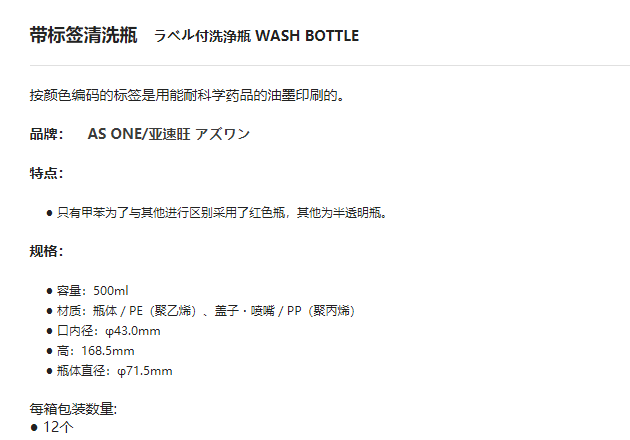This screenshot has height=440, width=630.
Task: Click the 每箱包装数量 label
Action: pyautogui.click(x=73, y=409)
